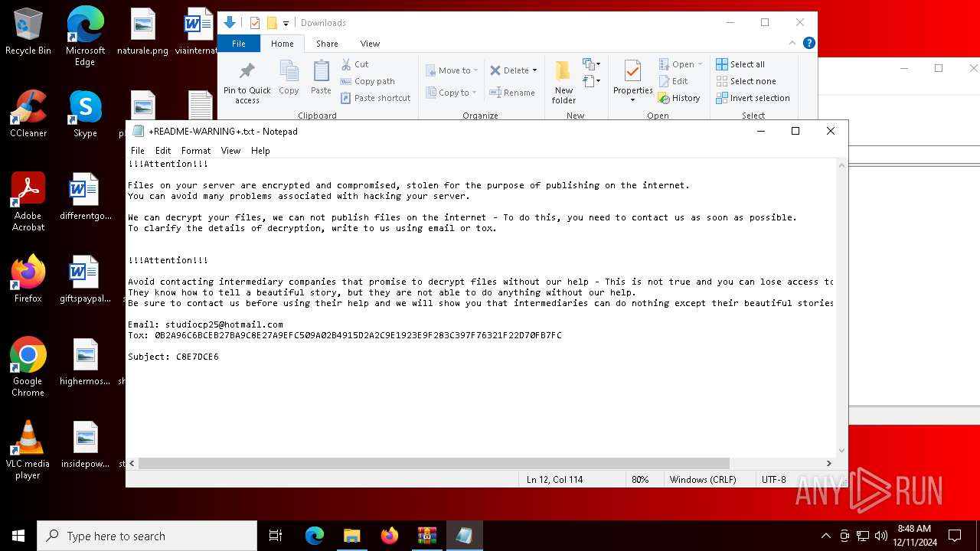
Task: Click taskbar search box
Action: click(x=147, y=536)
